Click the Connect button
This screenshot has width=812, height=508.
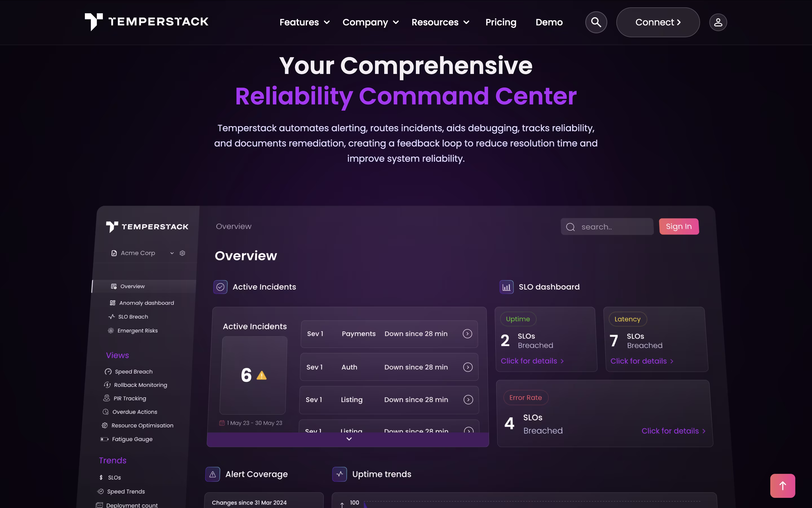(658, 22)
